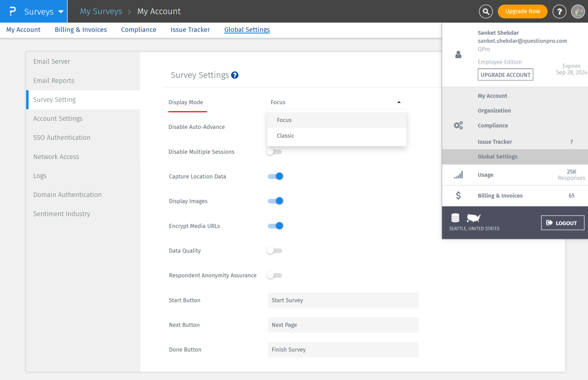Image resolution: width=588 pixels, height=380 pixels.
Task: Enable the Data Quality toggle
Action: pyautogui.click(x=274, y=250)
